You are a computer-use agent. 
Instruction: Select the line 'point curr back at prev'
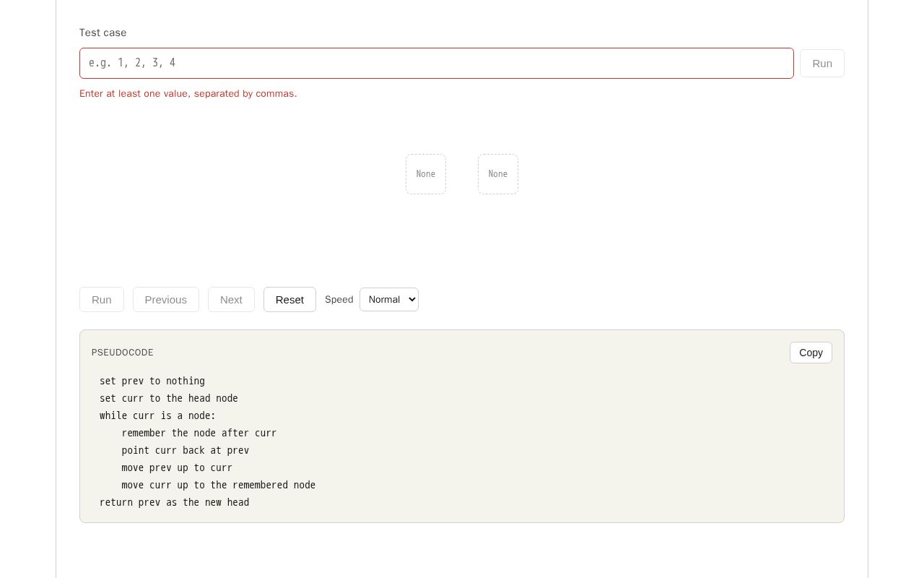pos(186,450)
